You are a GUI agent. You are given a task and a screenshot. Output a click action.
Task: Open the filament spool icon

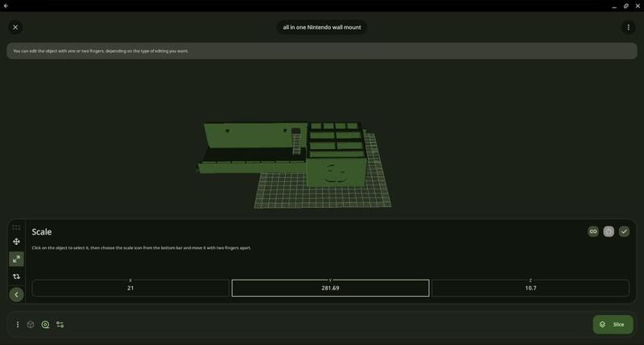click(45, 324)
